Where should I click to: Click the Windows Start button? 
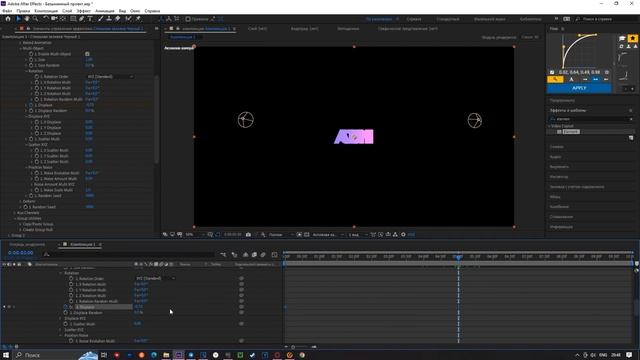(6, 355)
